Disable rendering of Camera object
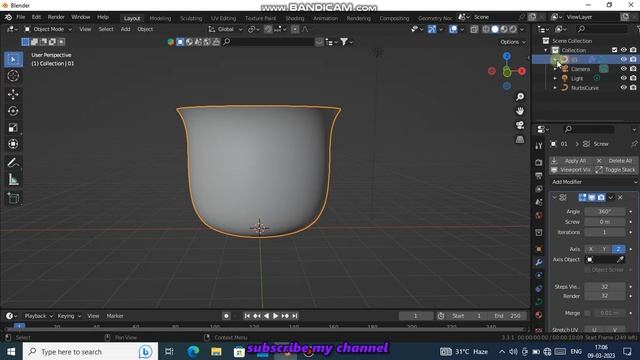Screen dimensions: 640x360 [633, 69]
